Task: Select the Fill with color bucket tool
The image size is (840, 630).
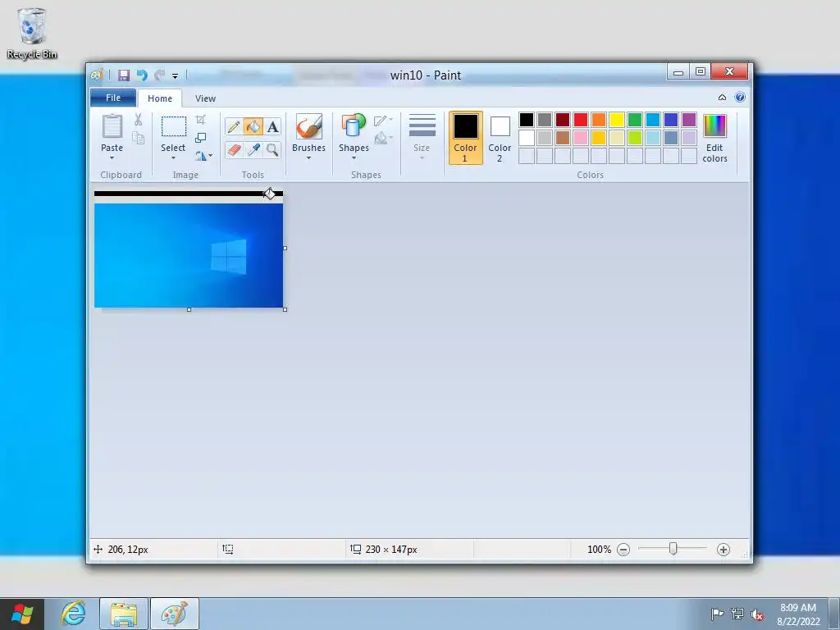Action: [253, 127]
